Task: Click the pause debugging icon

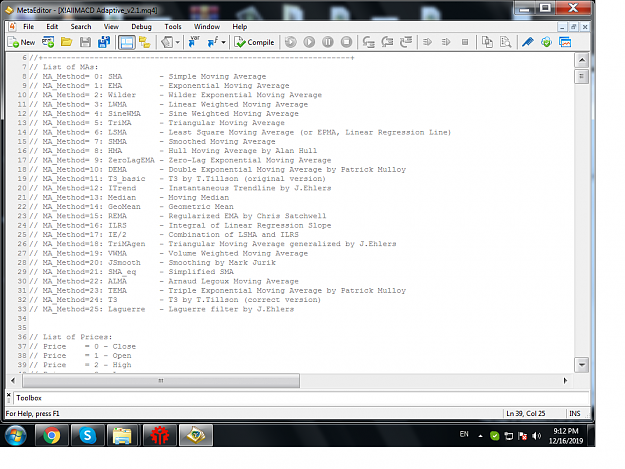Action: click(328, 42)
